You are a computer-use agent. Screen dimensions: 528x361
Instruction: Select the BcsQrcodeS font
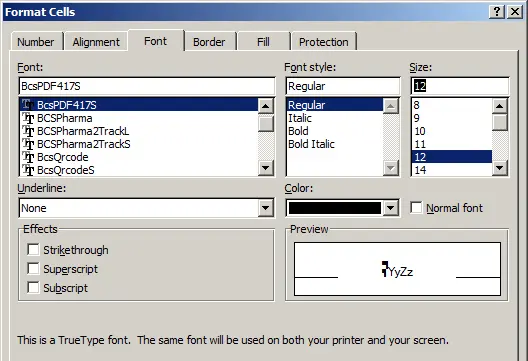click(139, 170)
